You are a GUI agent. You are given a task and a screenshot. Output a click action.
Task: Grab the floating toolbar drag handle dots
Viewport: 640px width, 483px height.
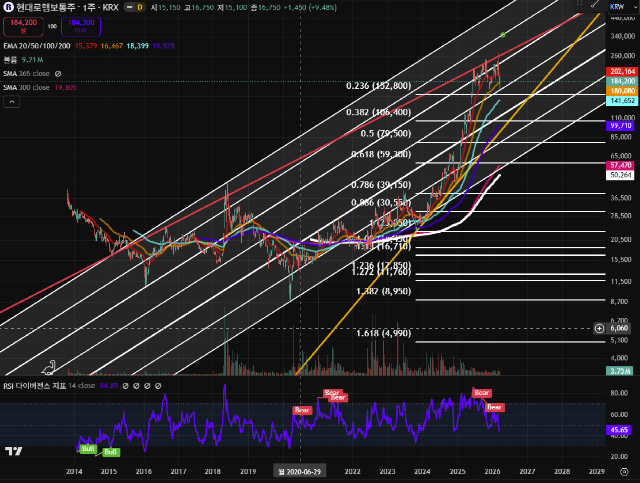click(579, 3)
